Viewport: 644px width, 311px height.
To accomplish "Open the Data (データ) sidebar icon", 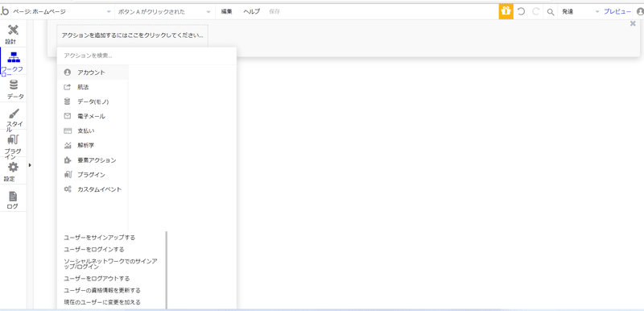I will pyautogui.click(x=14, y=85).
